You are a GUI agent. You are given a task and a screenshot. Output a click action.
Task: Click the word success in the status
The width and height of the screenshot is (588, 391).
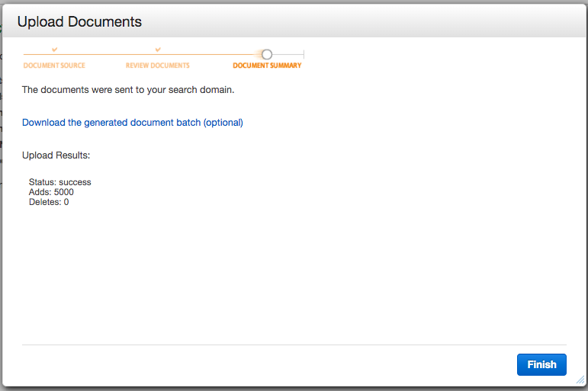coord(75,182)
